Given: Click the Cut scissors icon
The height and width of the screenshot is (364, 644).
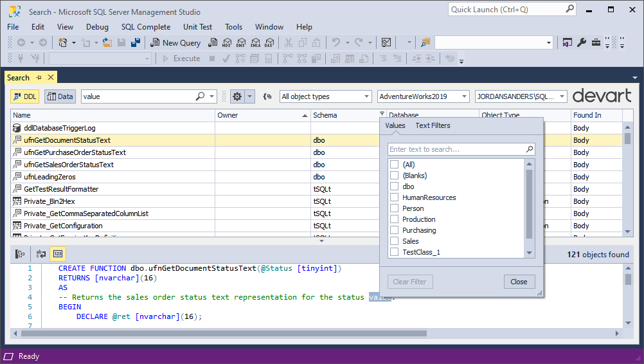Looking at the screenshot, I should coord(289,42).
